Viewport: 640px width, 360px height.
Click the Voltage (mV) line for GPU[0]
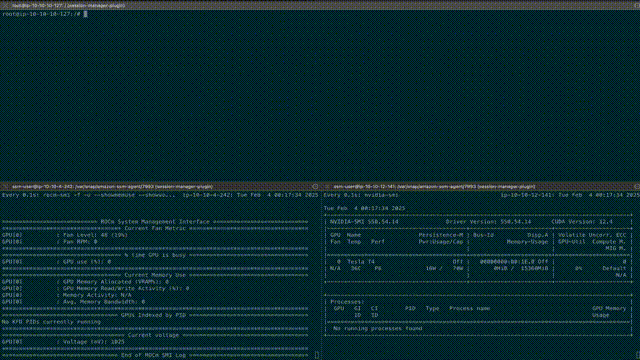[63, 342]
